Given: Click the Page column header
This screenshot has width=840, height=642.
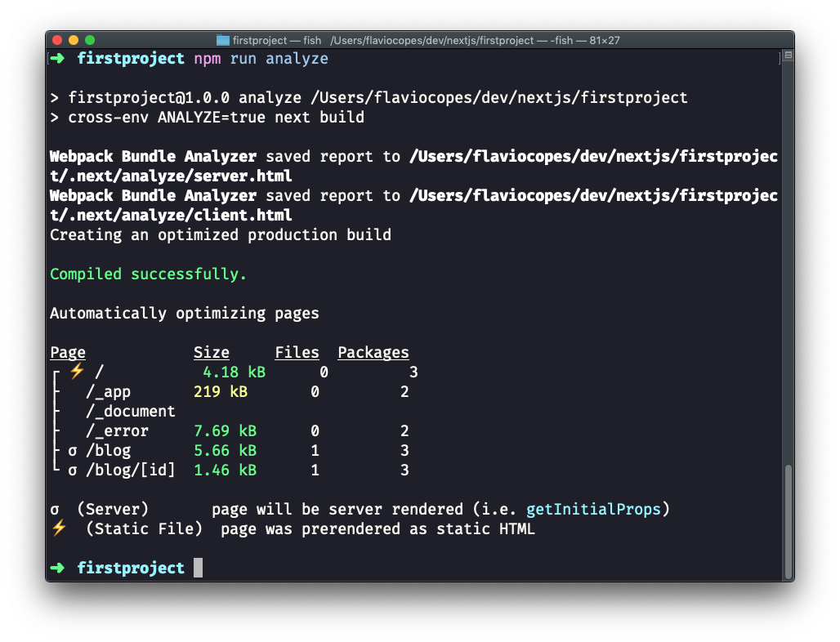Looking at the screenshot, I should coord(68,353).
